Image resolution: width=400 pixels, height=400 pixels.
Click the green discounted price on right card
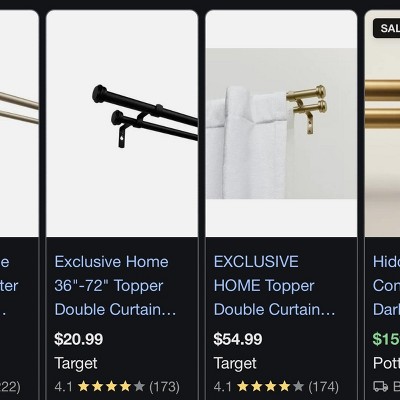click(x=386, y=339)
